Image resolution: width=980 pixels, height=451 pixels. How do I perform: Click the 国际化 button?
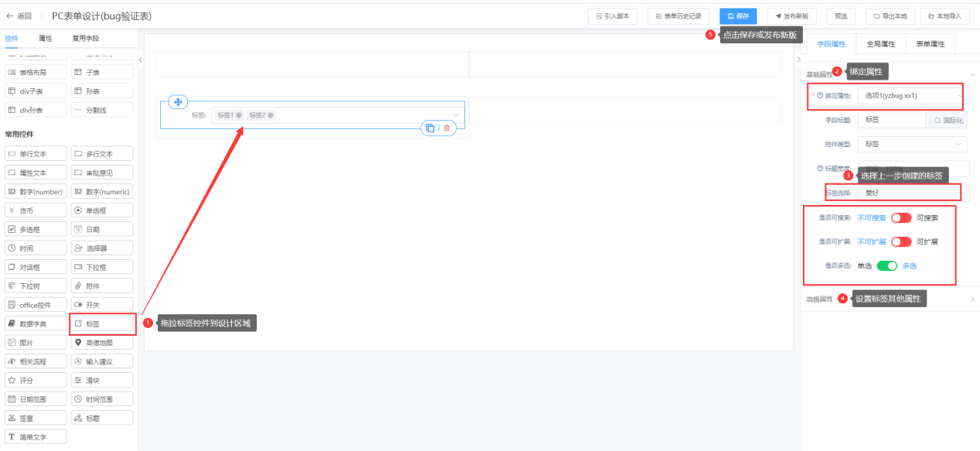pos(947,120)
